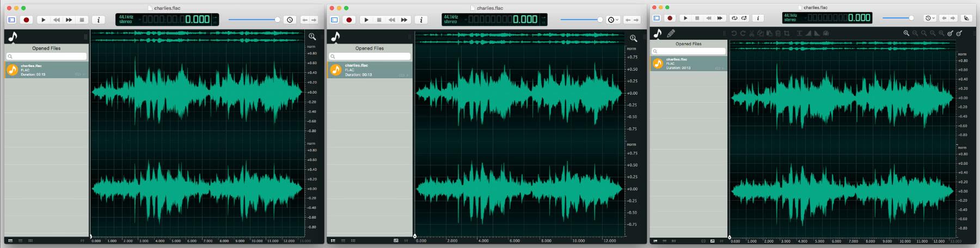Click fade-in icon in right window
980x248 pixels.
coord(808,33)
